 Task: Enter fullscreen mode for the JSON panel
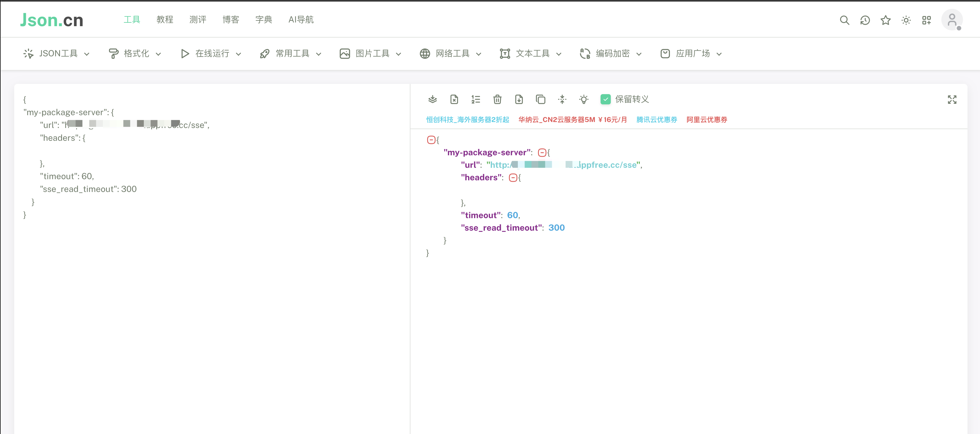tap(952, 99)
